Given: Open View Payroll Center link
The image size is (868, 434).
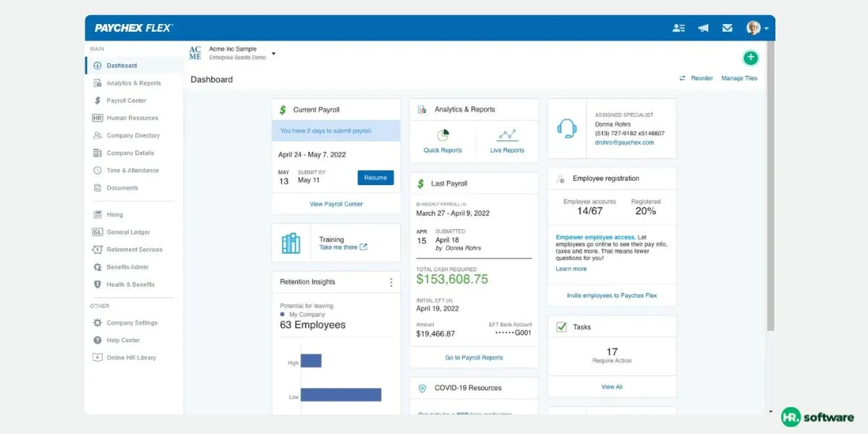Looking at the screenshot, I should click(336, 204).
